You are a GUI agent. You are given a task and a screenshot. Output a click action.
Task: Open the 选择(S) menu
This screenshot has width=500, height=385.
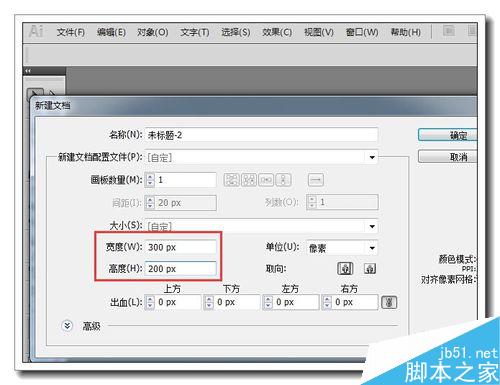click(236, 32)
